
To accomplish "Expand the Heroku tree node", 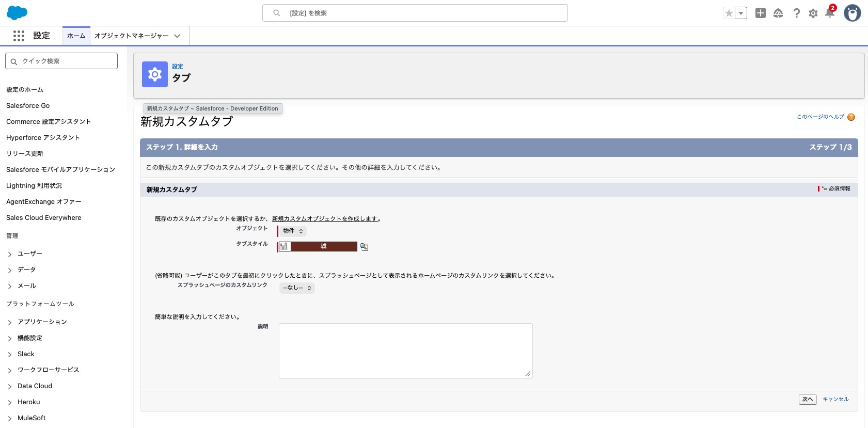I will tap(10, 402).
